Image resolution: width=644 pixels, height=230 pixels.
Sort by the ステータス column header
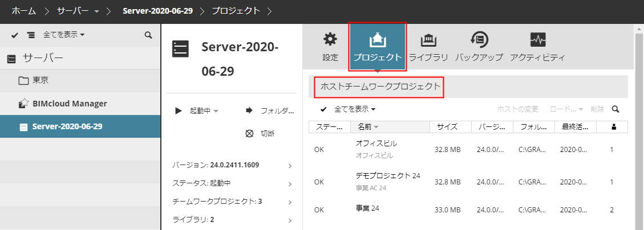point(329,127)
